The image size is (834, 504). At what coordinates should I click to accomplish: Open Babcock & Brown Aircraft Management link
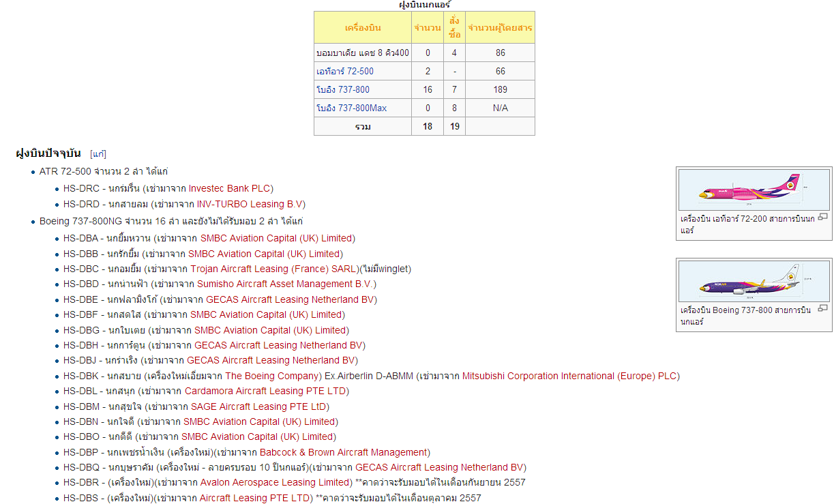(x=343, y=452)
